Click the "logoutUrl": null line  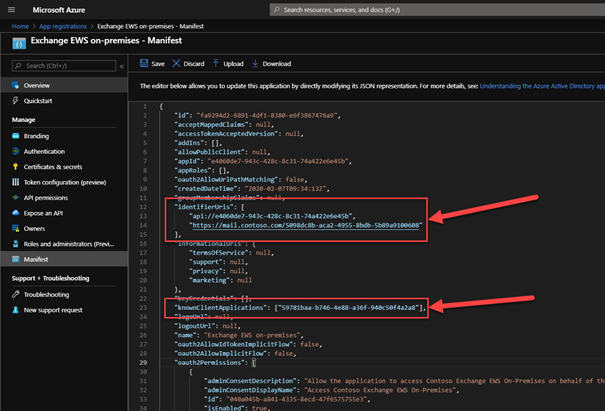click(x=208, y=326)
